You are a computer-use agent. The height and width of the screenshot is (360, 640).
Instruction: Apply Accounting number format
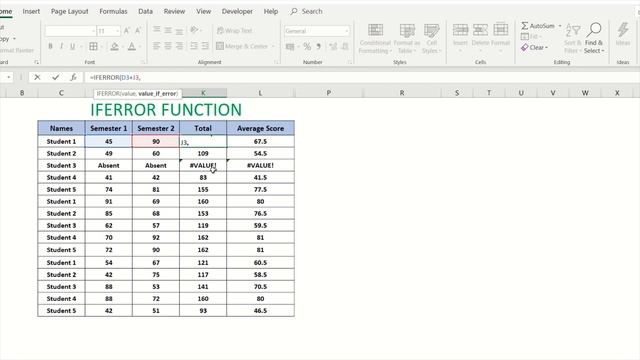[x=290, y=47]
